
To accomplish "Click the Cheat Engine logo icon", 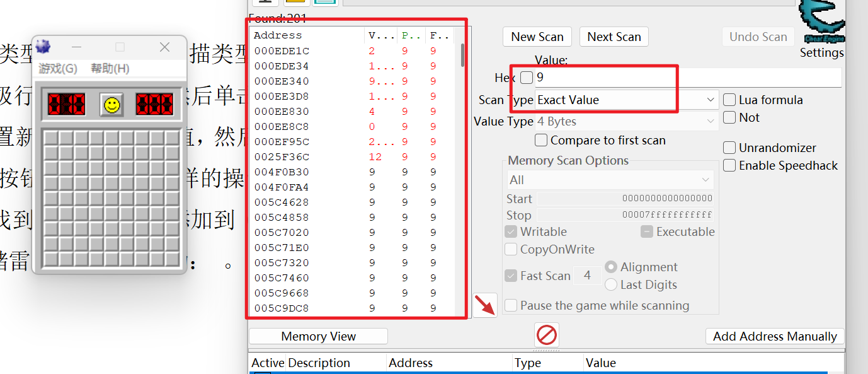I will [x=822, y=21].
